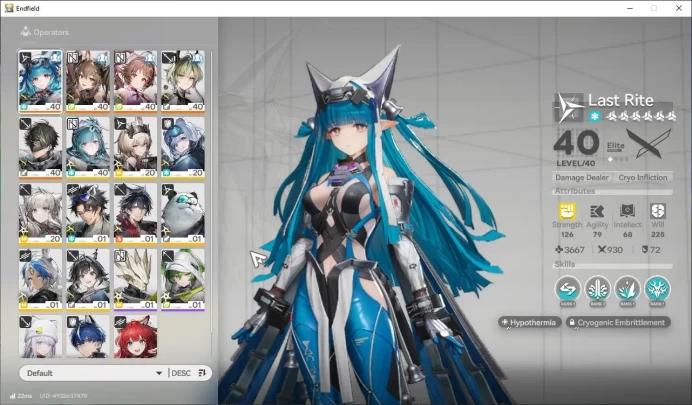692x405 pixels.
Task: Select brown-haired operator with animal ears
Action: [x=88, y=81]
